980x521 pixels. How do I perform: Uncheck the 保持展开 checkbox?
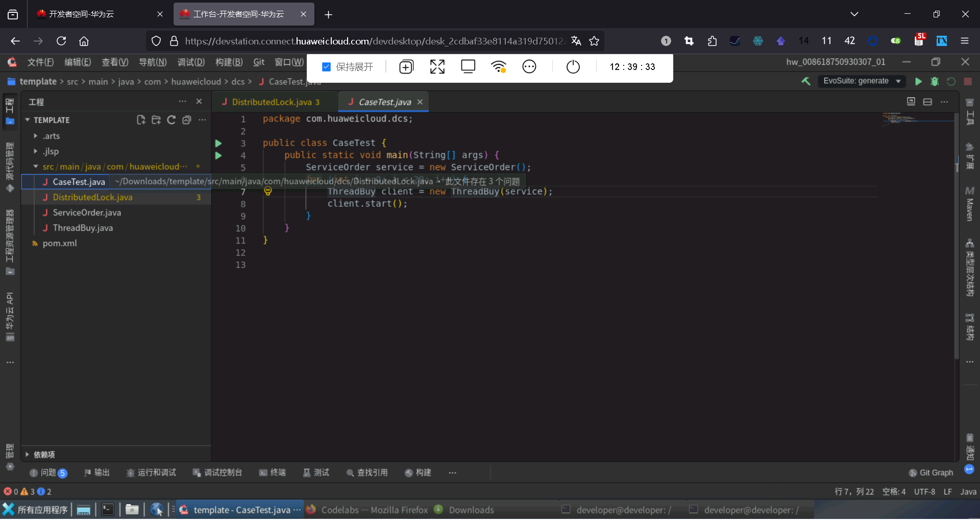coord(327,67)
